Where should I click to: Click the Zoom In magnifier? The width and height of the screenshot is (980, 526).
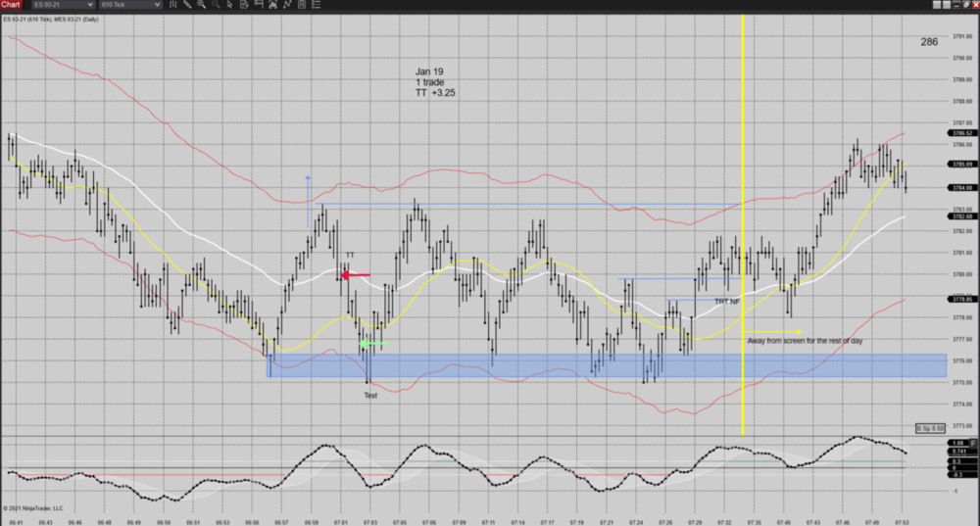click(x=202, y=5)
